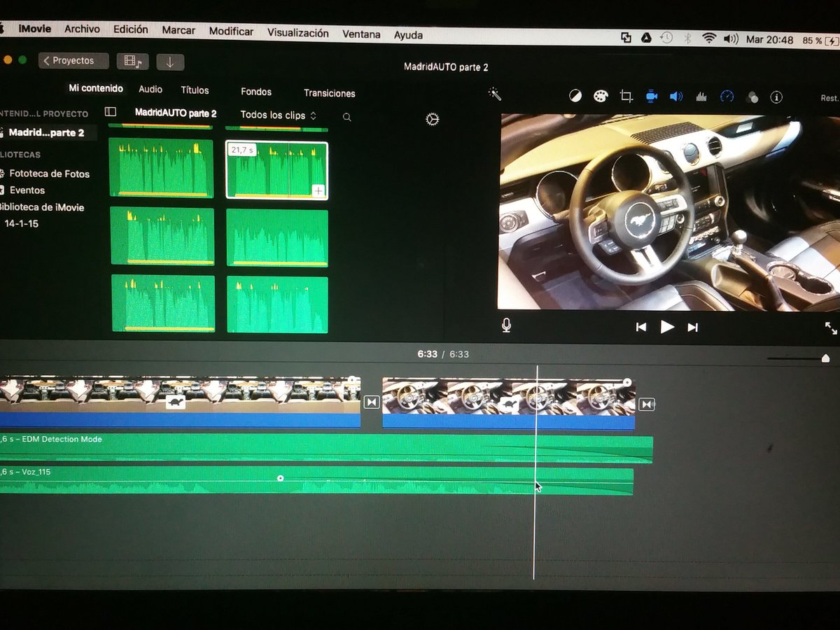Image resolution: width=840 pixels, height=630 pixels.
Task: Apply automatic enhancement with the magic wand
Action: (x=495, y=94)
